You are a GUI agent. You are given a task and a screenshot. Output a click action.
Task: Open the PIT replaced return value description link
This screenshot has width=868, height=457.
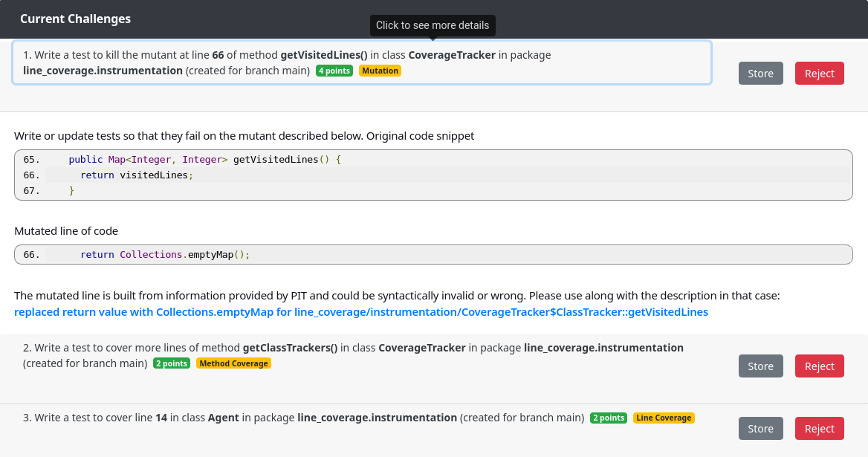[x=360, y=312]
